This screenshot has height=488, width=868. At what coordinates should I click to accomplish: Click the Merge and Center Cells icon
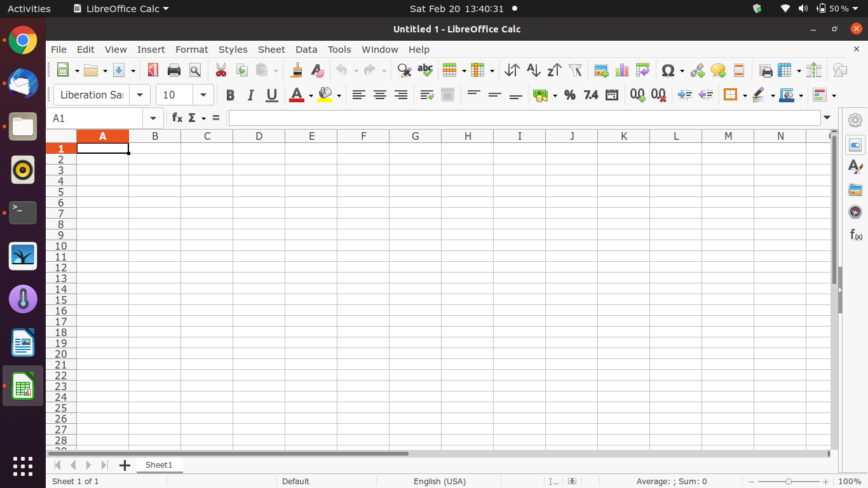447,95
